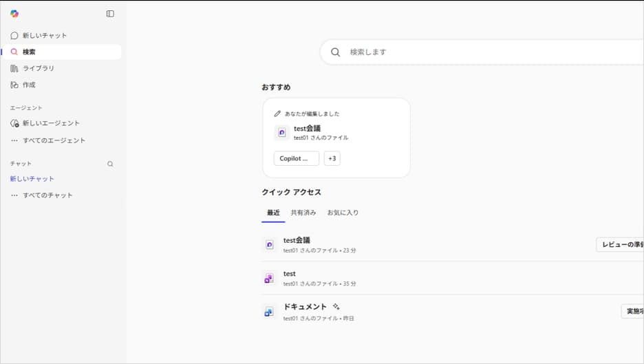
Task: Click the 検索します search field
Action: click(x=482, y=52)
